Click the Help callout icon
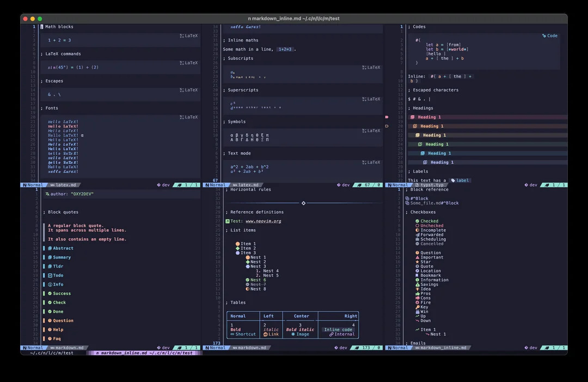 pyautogui.click(x=50, y=330)
